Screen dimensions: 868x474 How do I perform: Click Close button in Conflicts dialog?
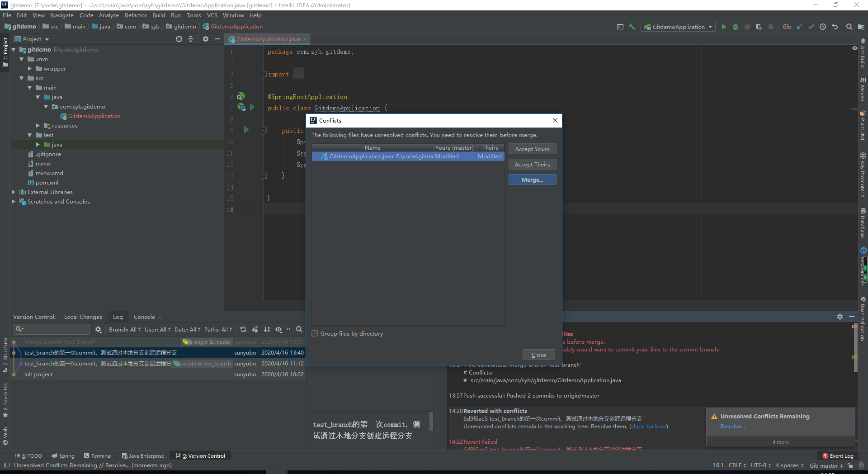click(538, 355)
